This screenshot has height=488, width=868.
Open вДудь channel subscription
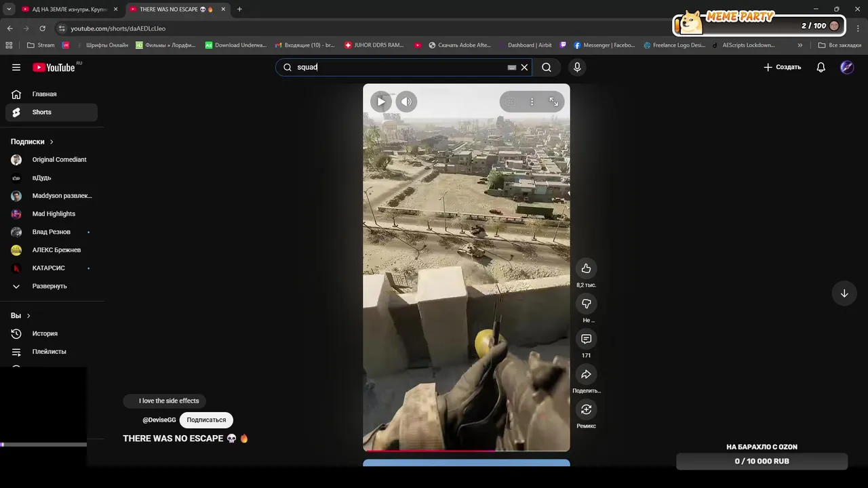pyautogui.click(x=52, y=178)
